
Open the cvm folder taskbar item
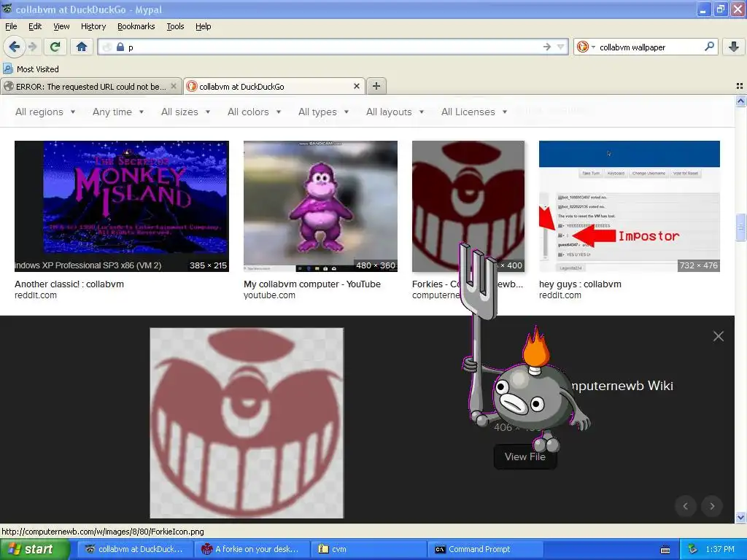tap(368, 549)
